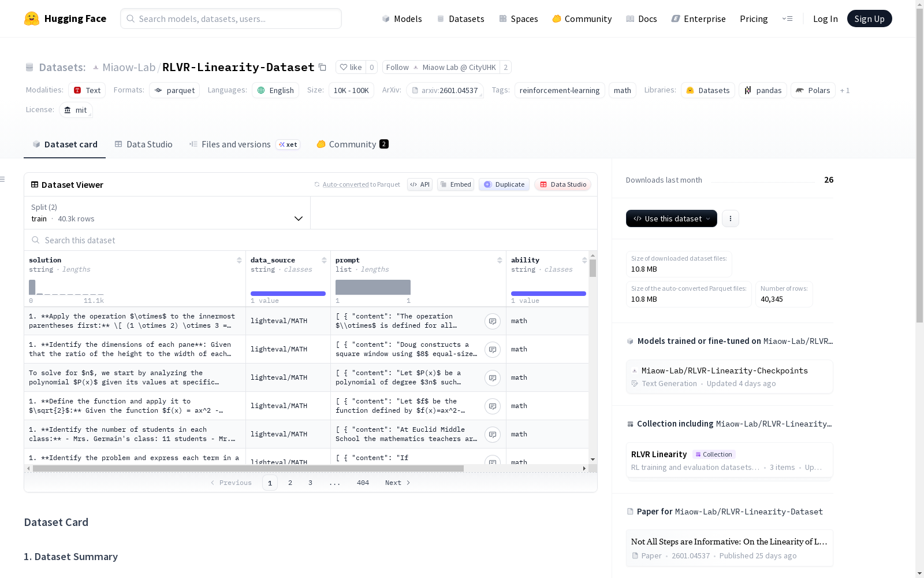Open the conversation icon for the 'Let $f$ be' prompt row
This screenshot has height=578, width=924.
coord(493,406)
